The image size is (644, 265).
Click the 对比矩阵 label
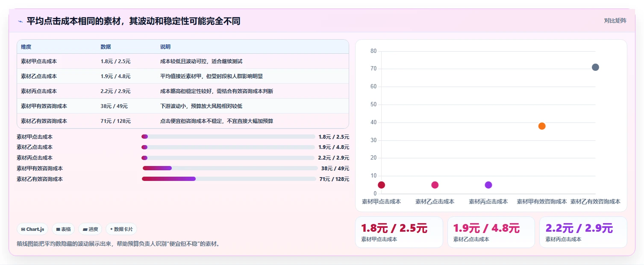point(615,20)
